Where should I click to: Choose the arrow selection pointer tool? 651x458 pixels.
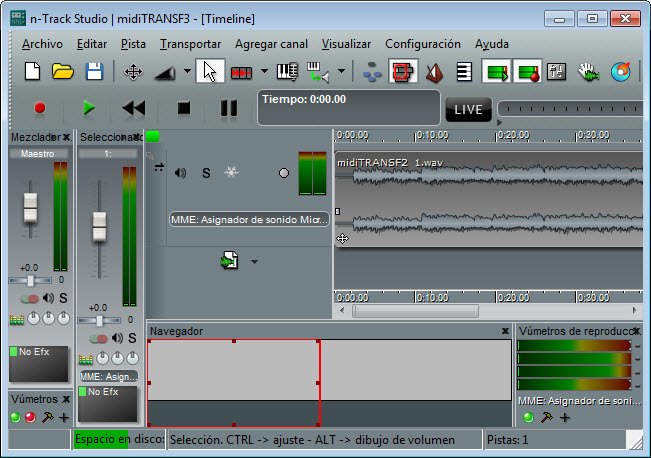tap(210, 71)
